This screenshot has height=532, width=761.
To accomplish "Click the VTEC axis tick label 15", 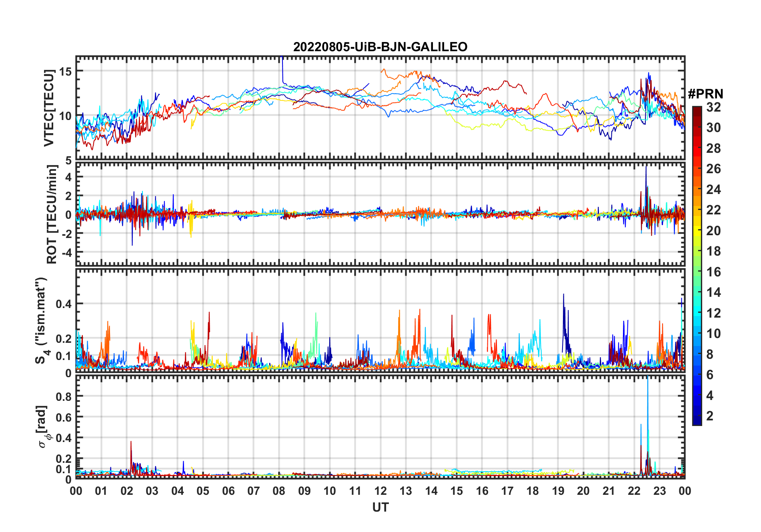I will tap(66, 72).
